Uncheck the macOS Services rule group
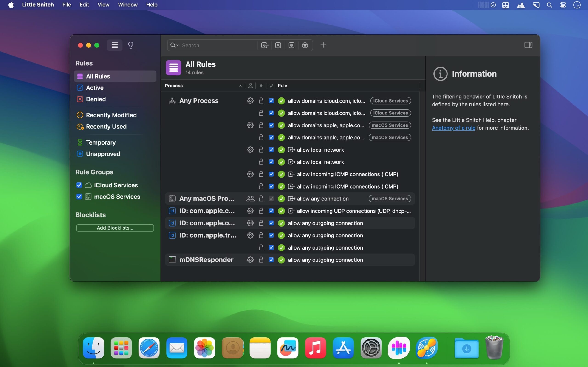 click(x=79, y=197)
